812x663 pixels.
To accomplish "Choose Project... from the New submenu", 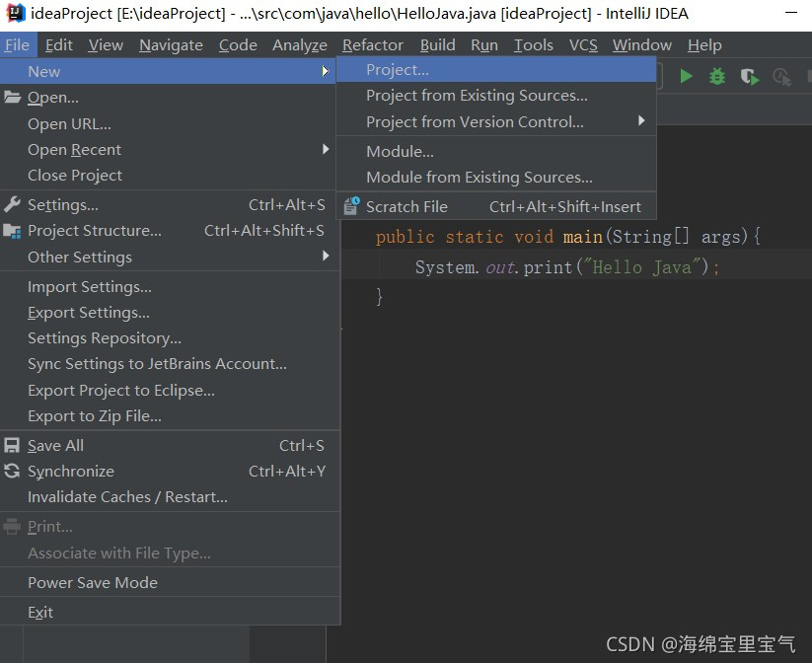I will click(x=496, y=69).
